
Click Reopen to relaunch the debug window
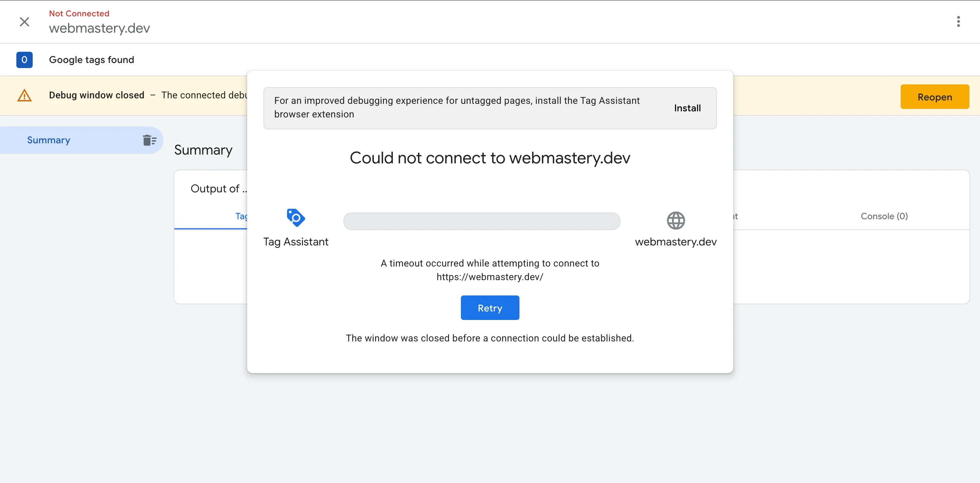coord(935,97)
